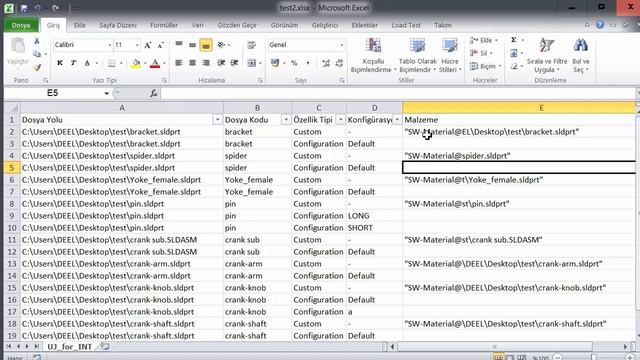
Task: Toggle Bold (K) formatting
Action: coord(60,63)
